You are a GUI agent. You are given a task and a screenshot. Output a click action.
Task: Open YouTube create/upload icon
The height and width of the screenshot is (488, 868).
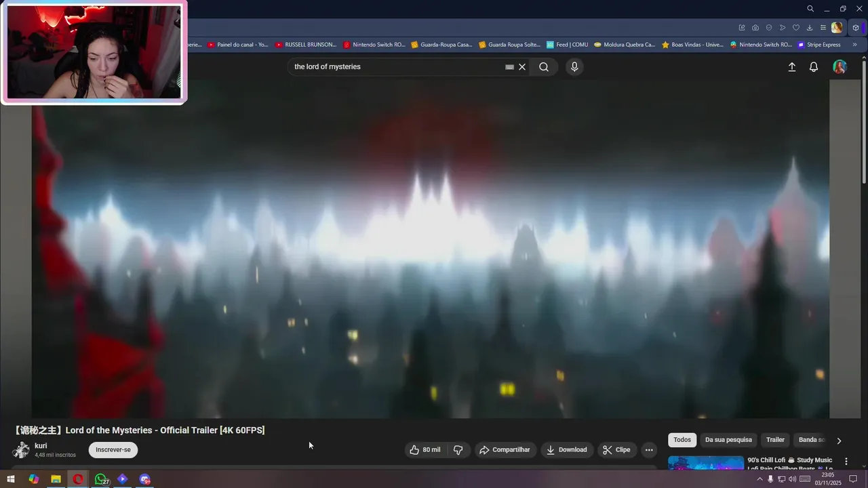click(x=791, y=67)
